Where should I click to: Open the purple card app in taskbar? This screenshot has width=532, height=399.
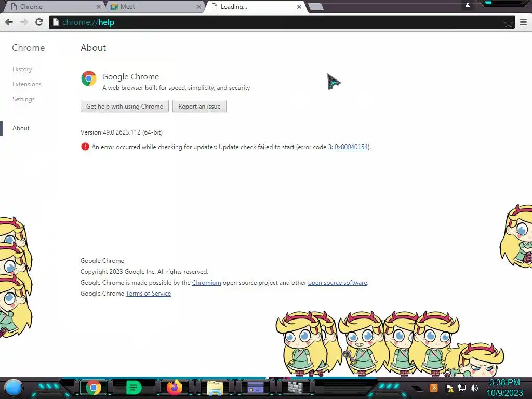[x=256, y=388]
